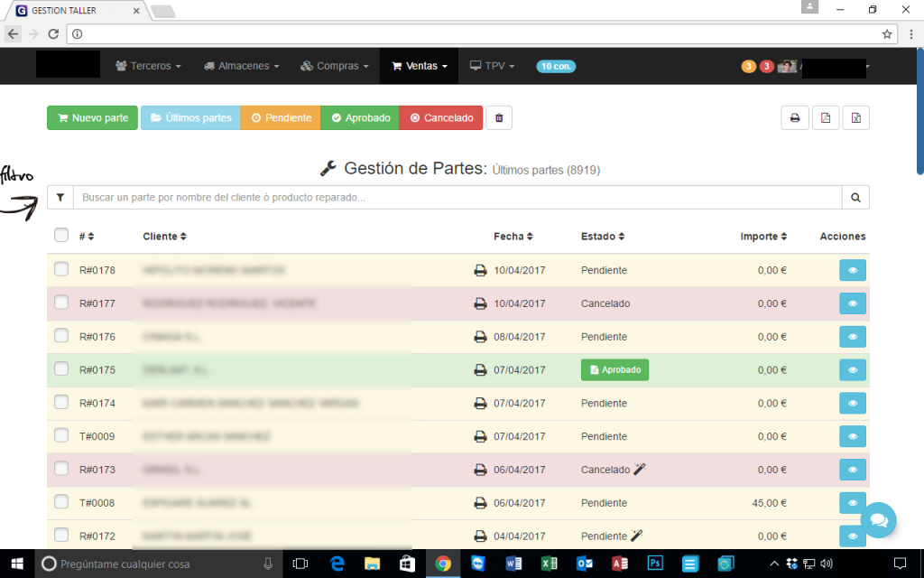Check the box for row R#0176
Viewport: 924px width, 578px height.
click(61, 336)
